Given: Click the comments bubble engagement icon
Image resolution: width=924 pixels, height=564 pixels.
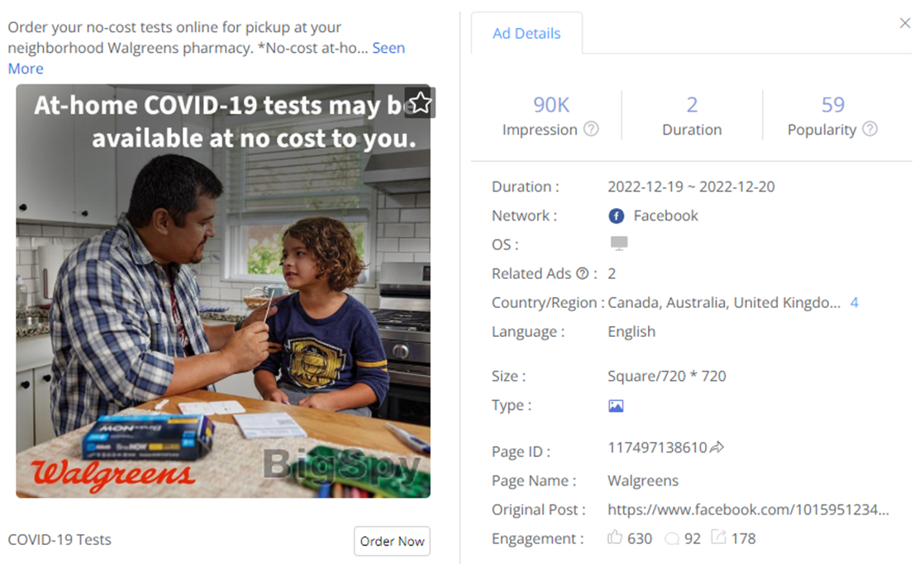Looking at the screenshot, I should coord(672,538).
